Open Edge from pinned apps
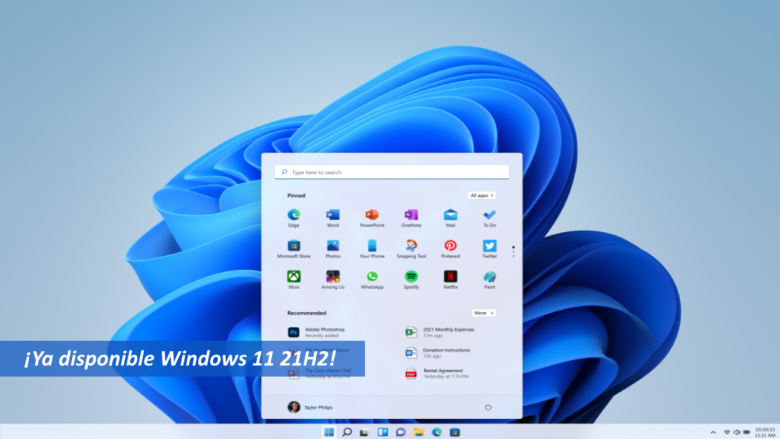The width and height of the screenshot is (780, 439). tap(294, 216)
